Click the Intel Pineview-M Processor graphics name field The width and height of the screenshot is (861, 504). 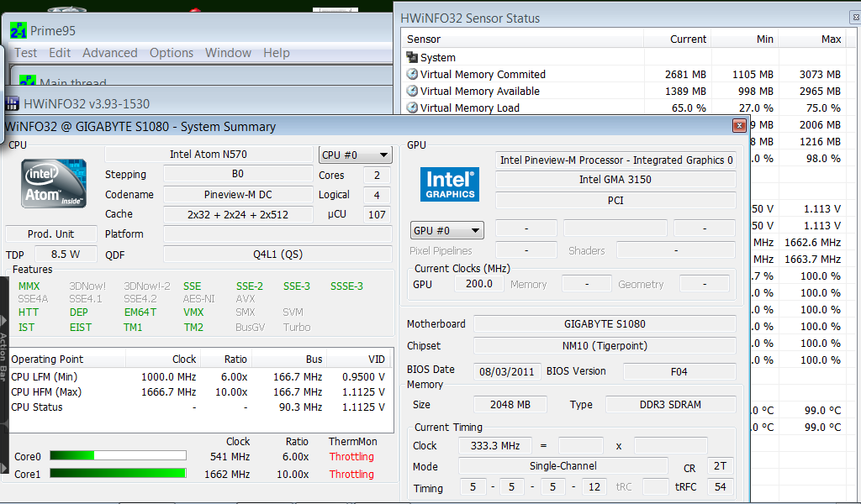[616, 160]
